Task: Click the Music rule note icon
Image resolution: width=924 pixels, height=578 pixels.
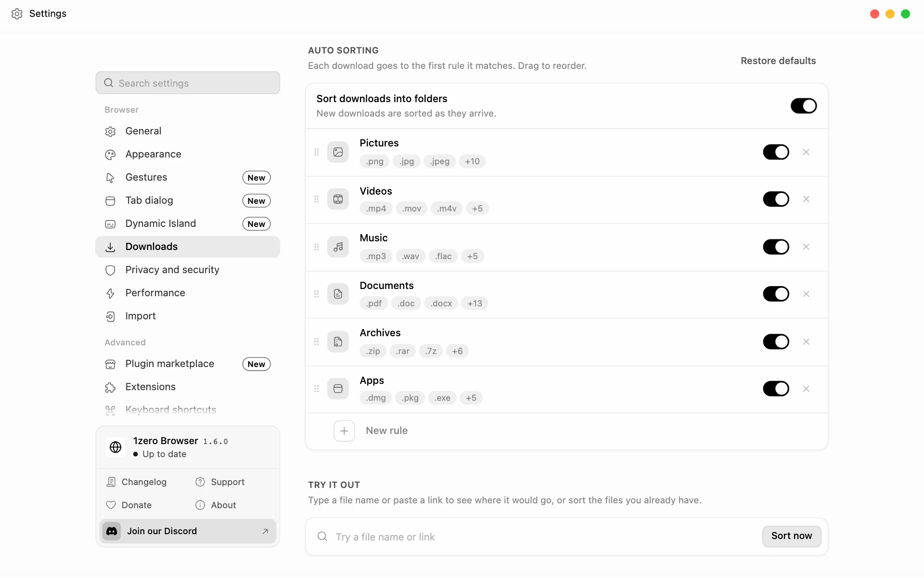Action: tap(338, 247)
